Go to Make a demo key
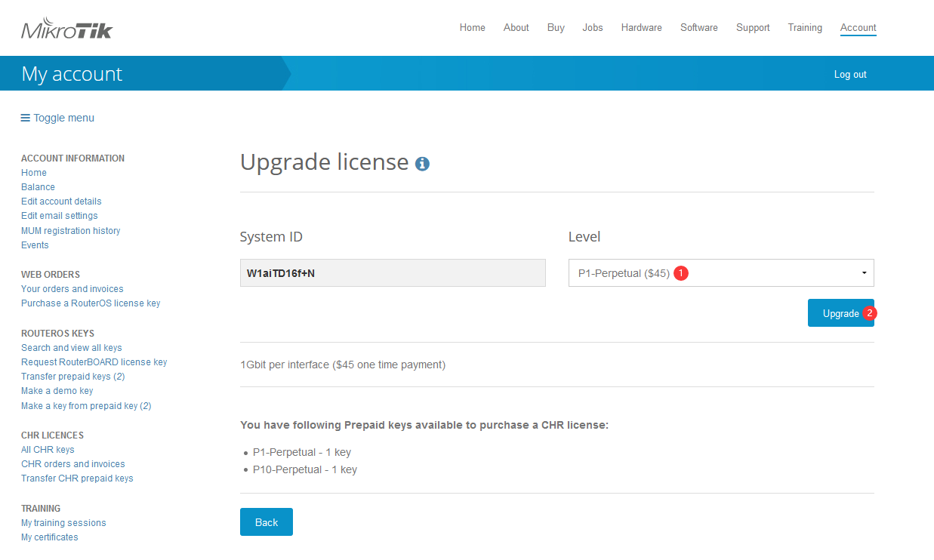934x560 pixels. coord(57,391)
